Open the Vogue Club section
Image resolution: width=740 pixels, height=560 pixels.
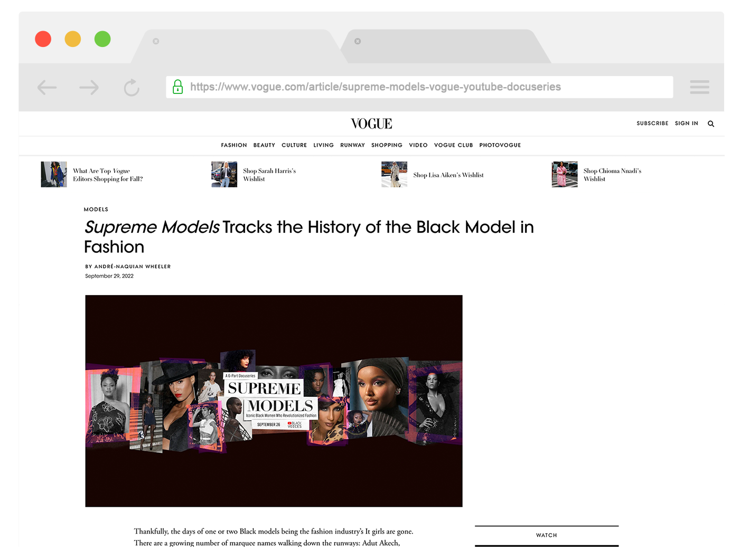[x=453, y=145]
